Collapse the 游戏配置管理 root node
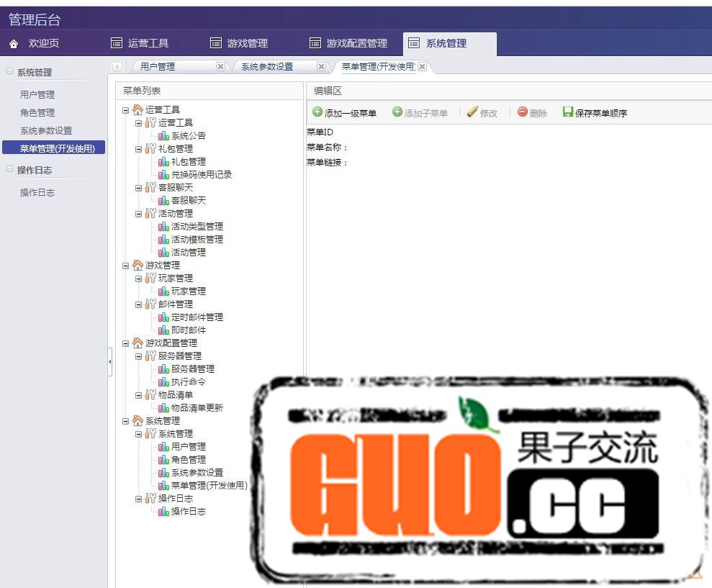712x588 pixels. pyautogui.click(x=126, y=343)
